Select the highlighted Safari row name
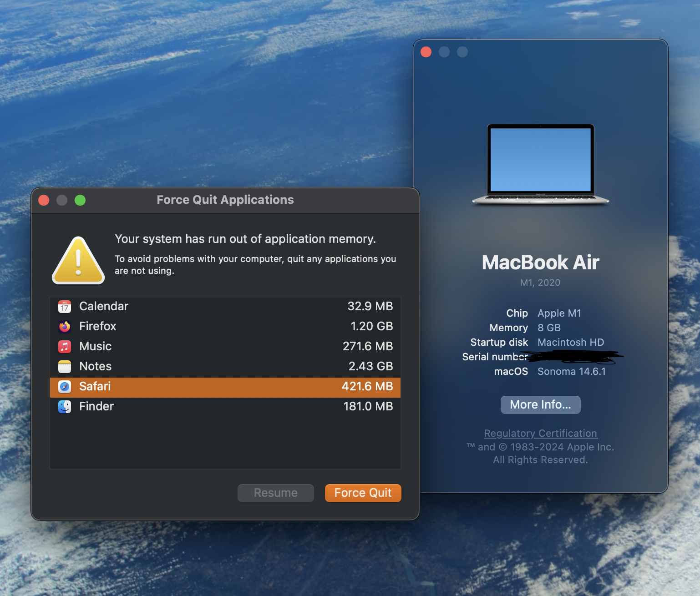The height and width of the screenshot is (596, 700). (95, 386)
